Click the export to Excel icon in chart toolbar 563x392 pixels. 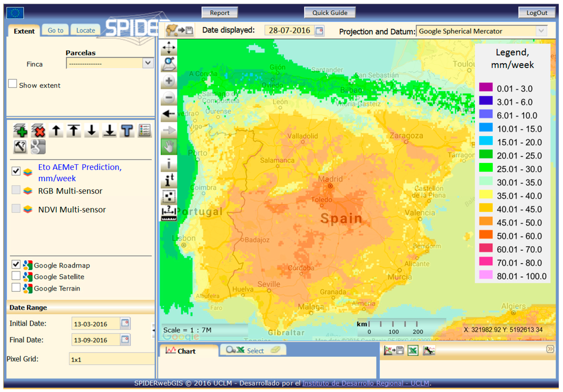[413, 350]
